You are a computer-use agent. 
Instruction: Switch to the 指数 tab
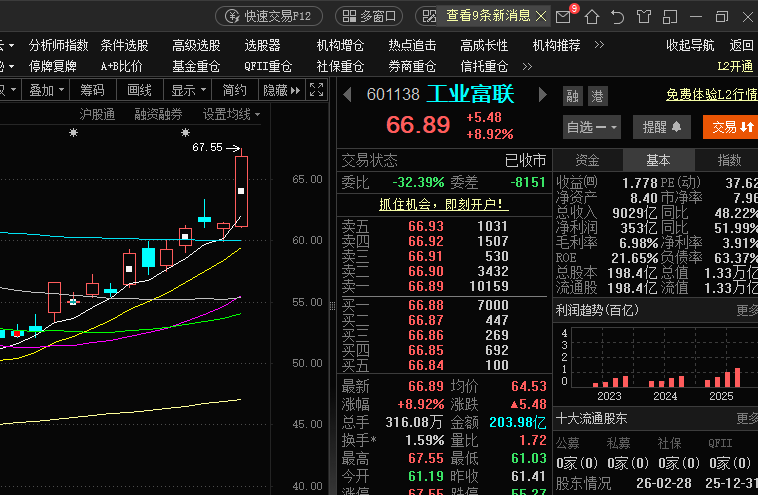click(x=729, y=160)
